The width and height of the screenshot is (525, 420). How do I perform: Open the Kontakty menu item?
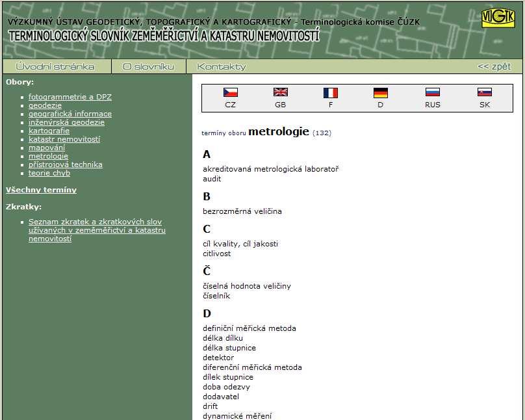coord(222,67)
